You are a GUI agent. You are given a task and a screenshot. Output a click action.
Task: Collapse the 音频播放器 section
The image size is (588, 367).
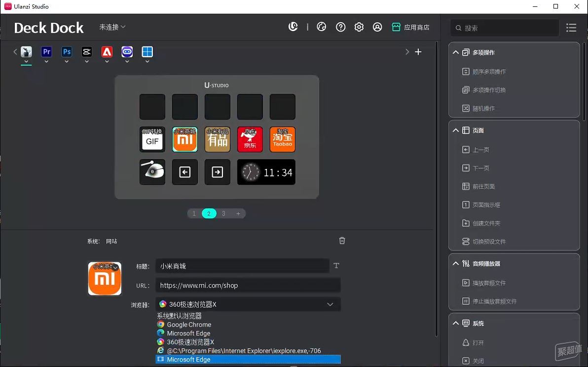[456, 263]
